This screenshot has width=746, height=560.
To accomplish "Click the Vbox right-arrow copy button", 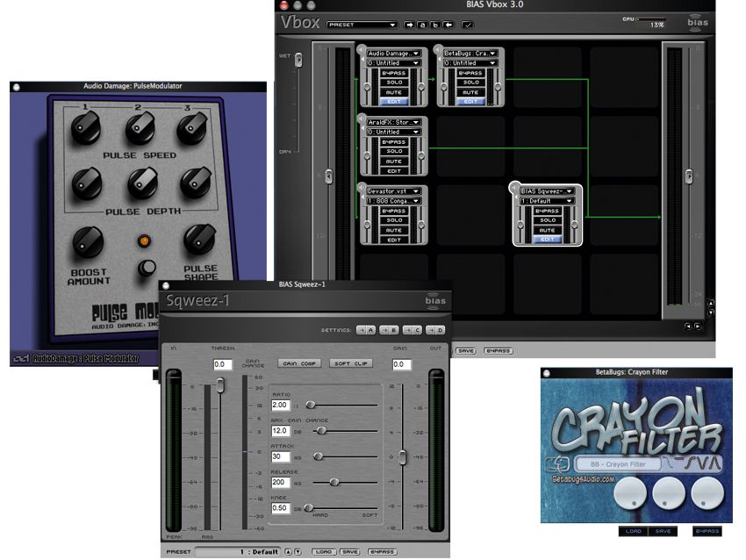I will [409, 25].
